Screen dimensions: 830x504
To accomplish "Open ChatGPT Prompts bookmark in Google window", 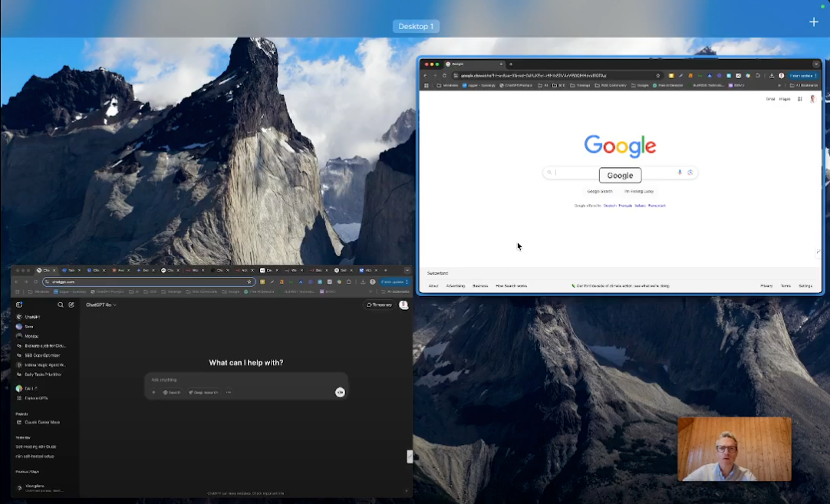I will click(x=516, y=85).
